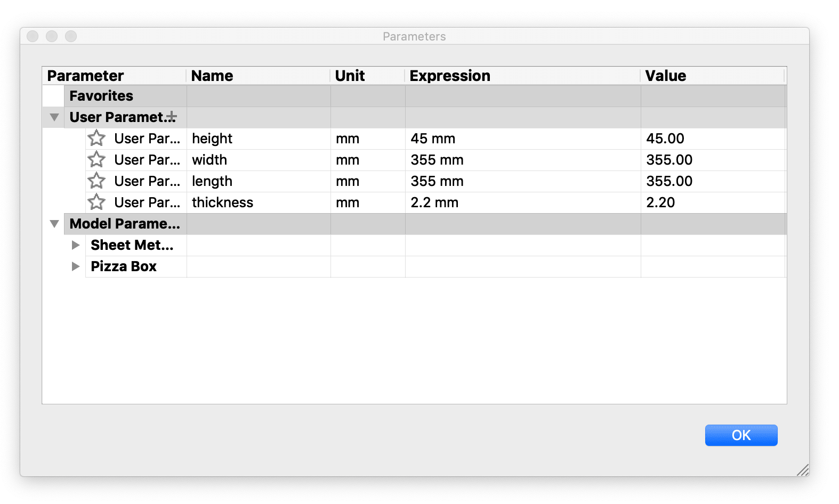
Task: Select the 'thickness' name cell
Action: coord(259,202)
